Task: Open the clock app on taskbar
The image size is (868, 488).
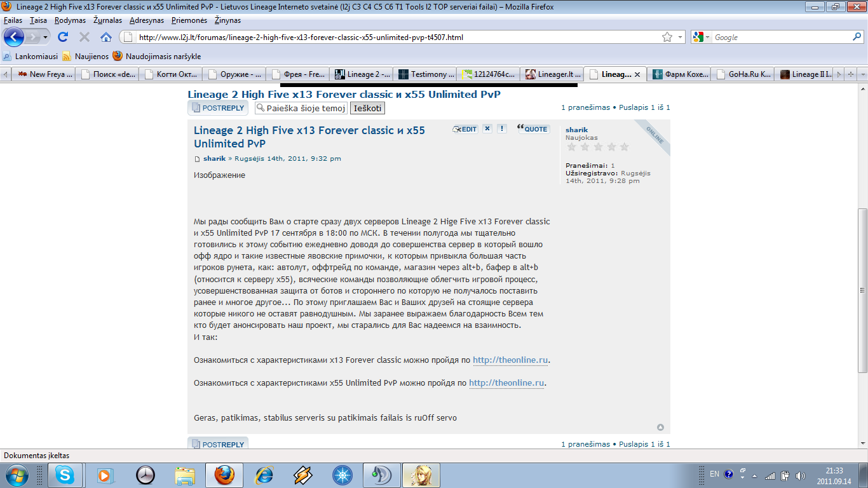Action: coord(146,475)
